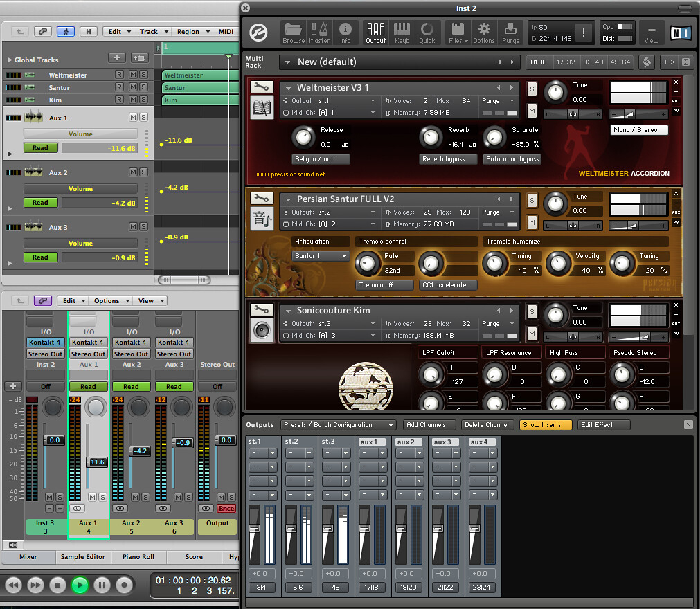Mute the Persian Santur FULL V2 instrument

(x=532, y=222)
